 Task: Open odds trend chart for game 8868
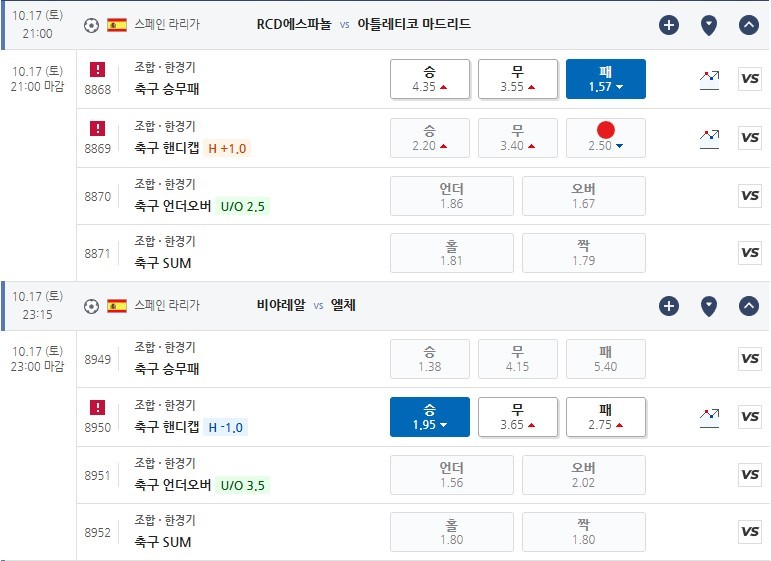pyautogui.click(x=709, y=80)
